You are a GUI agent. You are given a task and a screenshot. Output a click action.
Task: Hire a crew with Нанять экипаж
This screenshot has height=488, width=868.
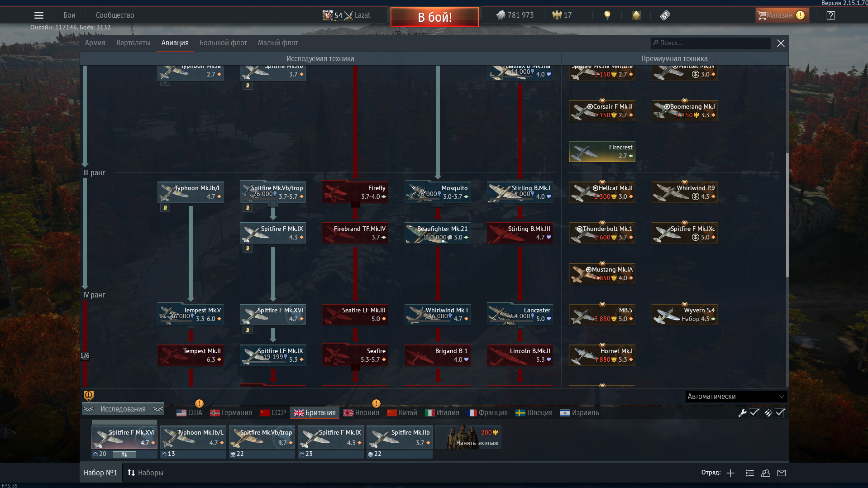(x=468, y=438)
